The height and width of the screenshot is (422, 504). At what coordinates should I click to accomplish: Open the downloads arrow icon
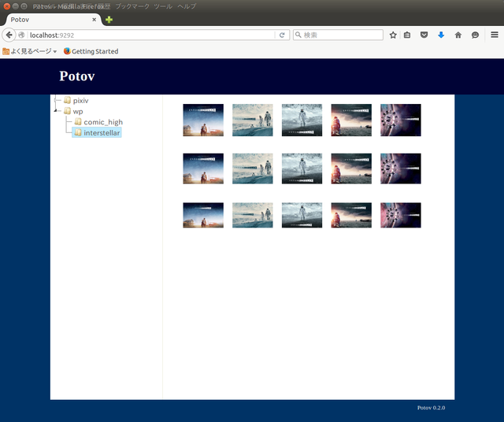click(441, 35)
